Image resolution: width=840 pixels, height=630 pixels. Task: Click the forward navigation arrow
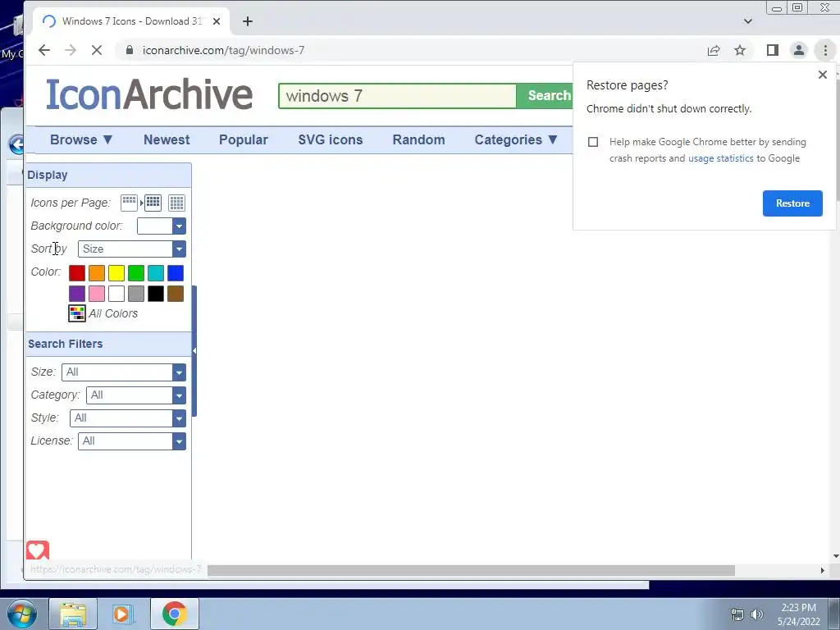click(x=71, y=50)
